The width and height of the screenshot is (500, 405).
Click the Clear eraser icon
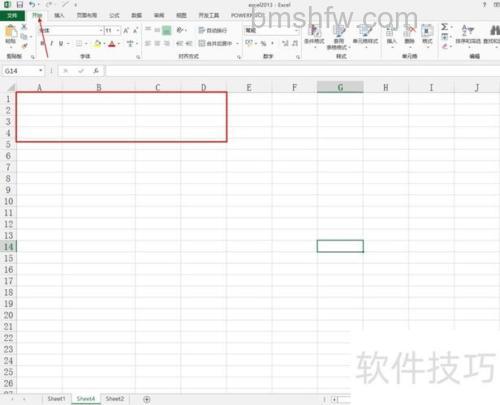pos(444,46)
